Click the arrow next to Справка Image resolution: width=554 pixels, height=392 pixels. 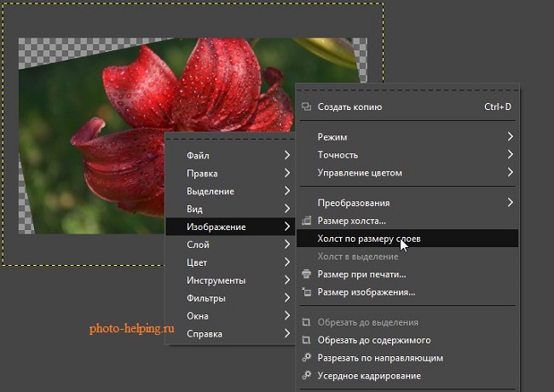coord(287,333)
